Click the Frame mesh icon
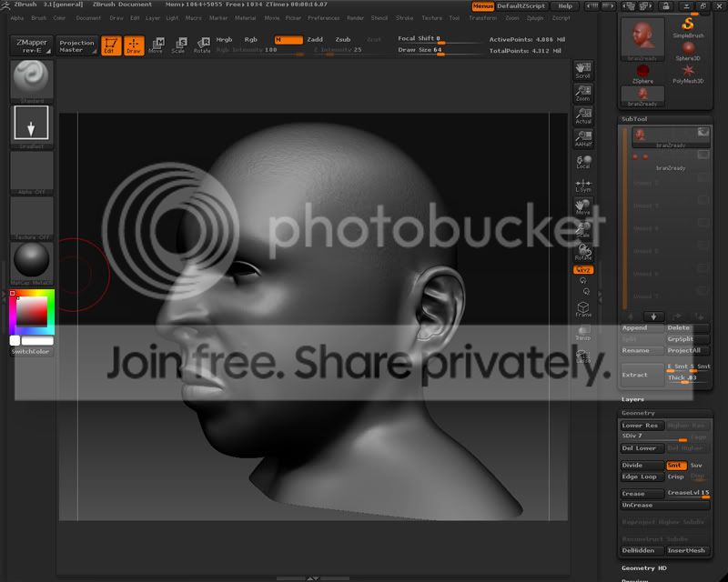Image resolution: width=728 pixels, height=582 pixels. (583, 310)
